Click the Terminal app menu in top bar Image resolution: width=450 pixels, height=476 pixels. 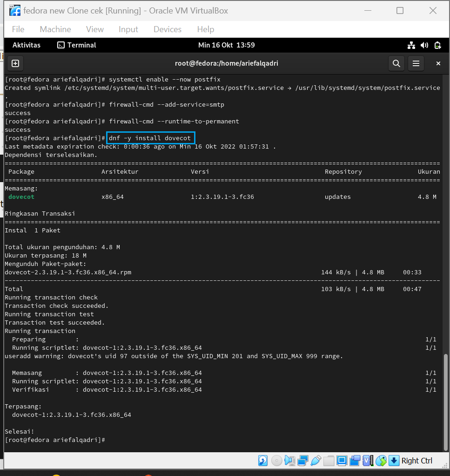(x=77, y=45)
